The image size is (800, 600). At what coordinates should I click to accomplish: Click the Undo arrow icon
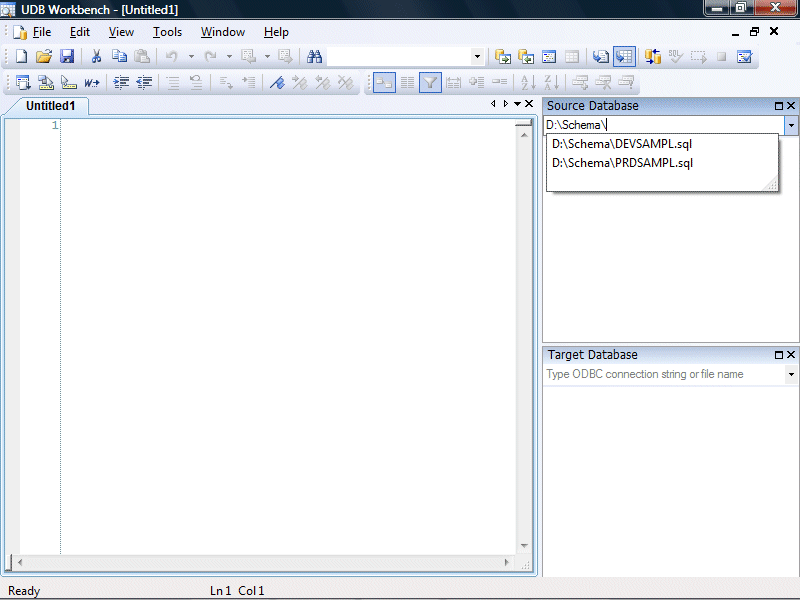click(171, 56)
